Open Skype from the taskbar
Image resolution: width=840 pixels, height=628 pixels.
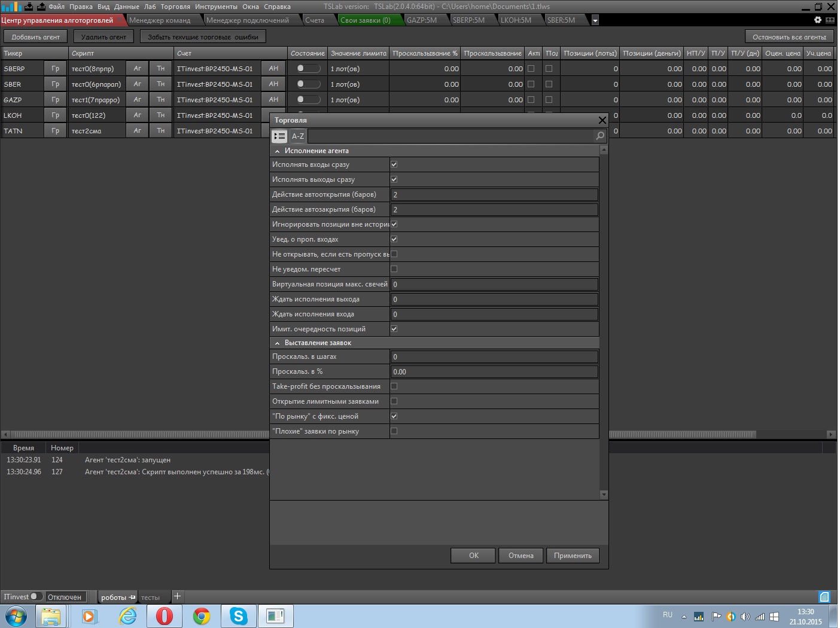[239, 616]
